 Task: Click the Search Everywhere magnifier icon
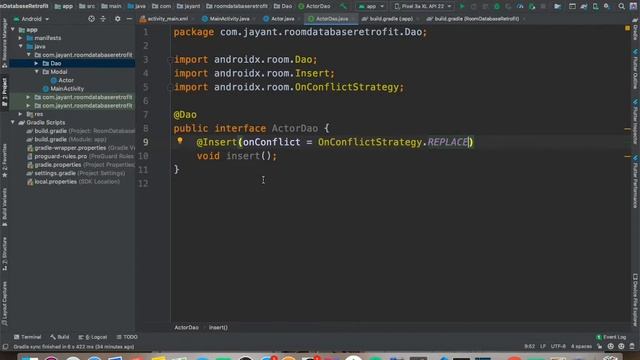point(621,6)
